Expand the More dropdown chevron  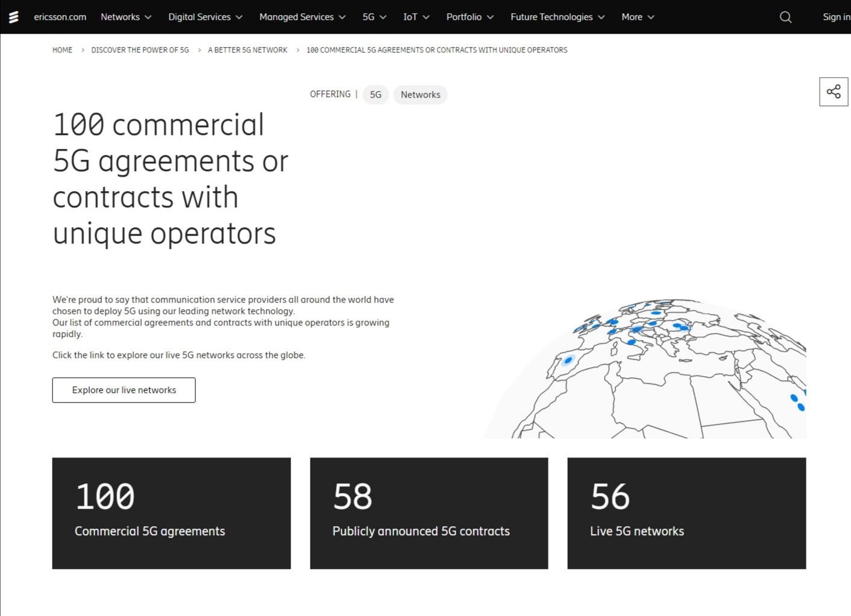[651, 17]
